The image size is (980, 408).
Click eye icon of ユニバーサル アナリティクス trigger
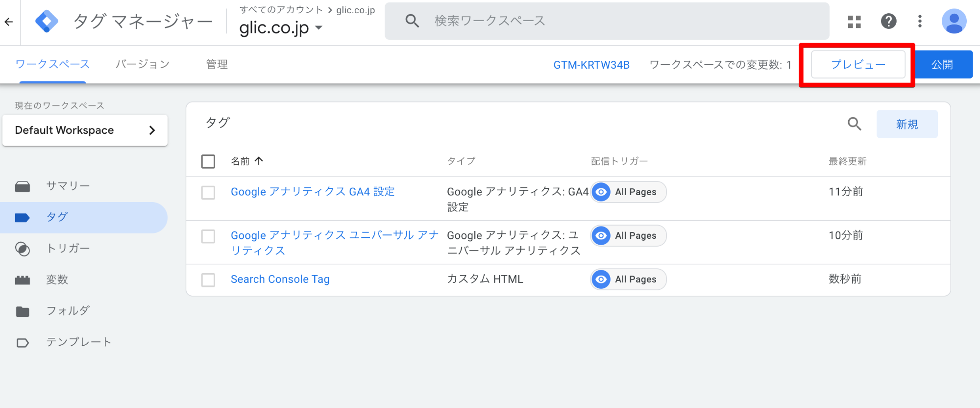pos(601,235)
